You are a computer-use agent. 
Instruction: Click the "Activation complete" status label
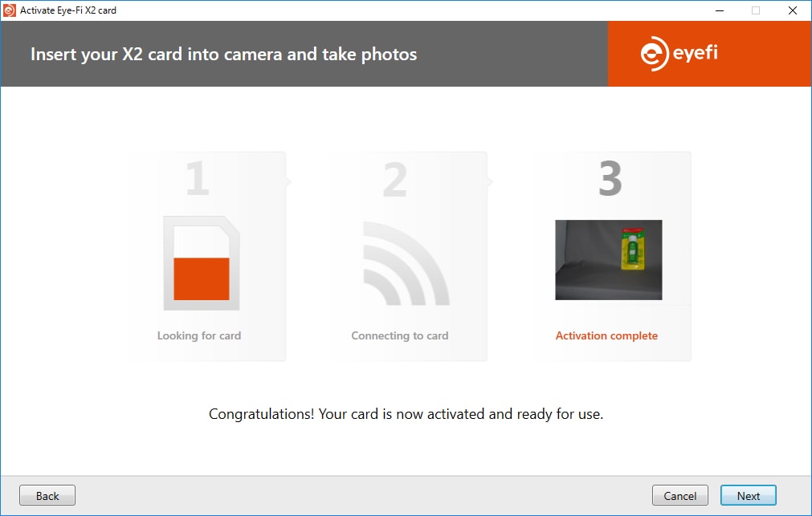click(x=606, y=335)
